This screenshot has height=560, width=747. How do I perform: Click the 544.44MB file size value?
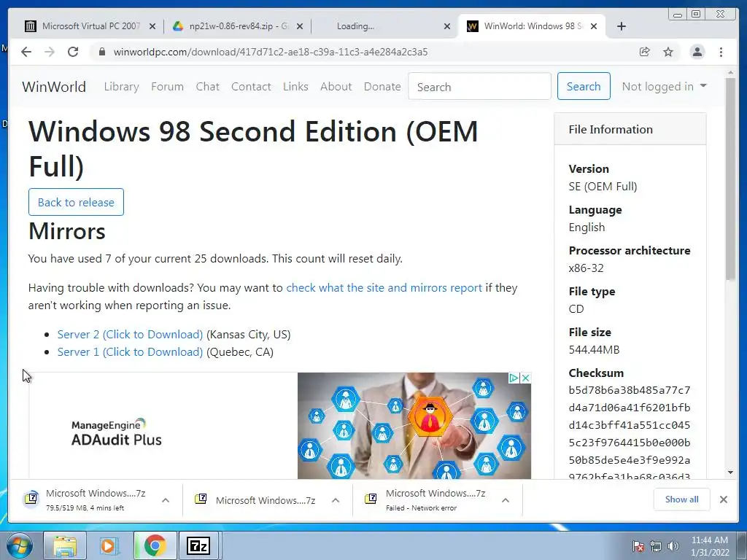(x=594, y=349)
